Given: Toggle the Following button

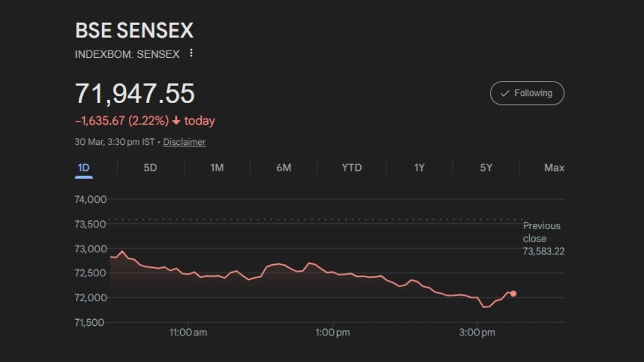Looking at the screenshot, I should pos(527,93).
